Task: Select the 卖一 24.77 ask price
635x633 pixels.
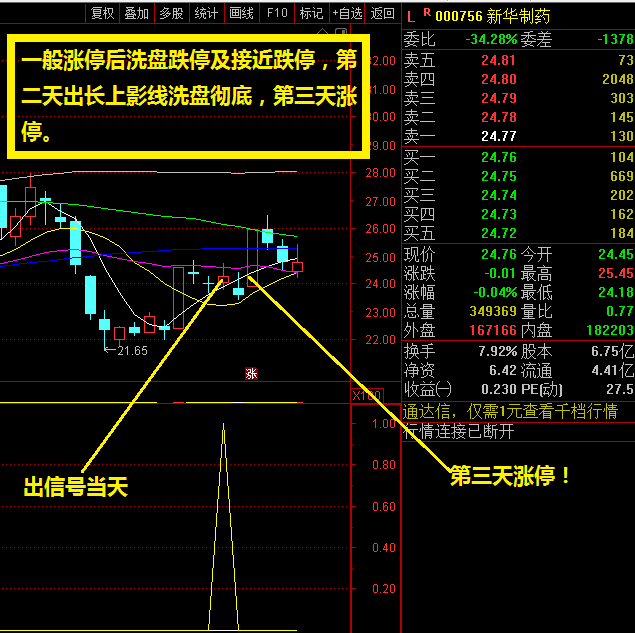Action: tap(499, 136)
